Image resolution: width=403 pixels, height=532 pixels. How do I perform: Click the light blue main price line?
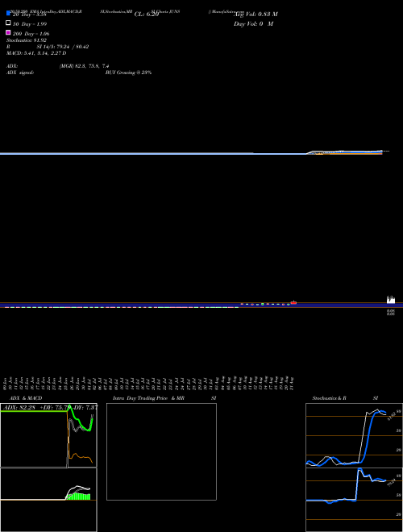click(x=152, y=154)
